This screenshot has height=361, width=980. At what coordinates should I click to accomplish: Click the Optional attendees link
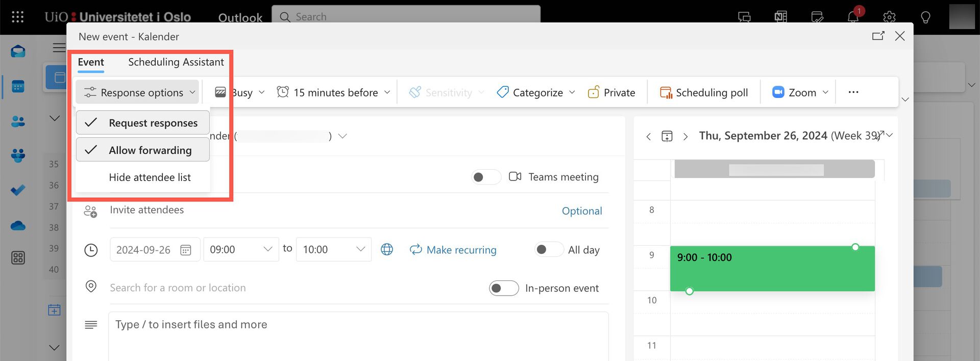click(x=582, y=211)
